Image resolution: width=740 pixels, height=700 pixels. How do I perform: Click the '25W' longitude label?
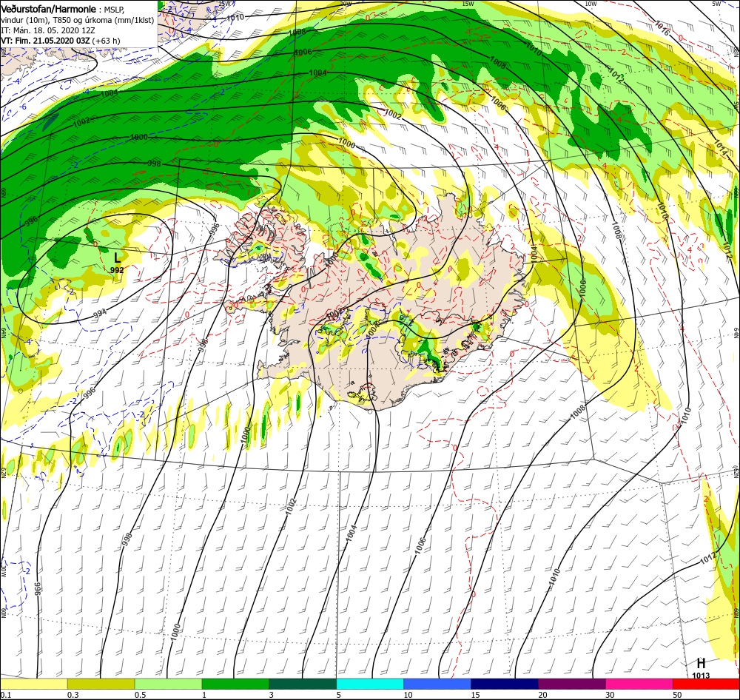pyautogui.click(x=225, y=4)
